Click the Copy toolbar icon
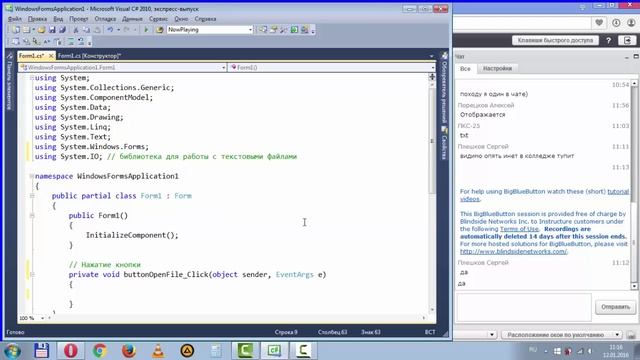640x360 pixels. click(x=87, y=30)
